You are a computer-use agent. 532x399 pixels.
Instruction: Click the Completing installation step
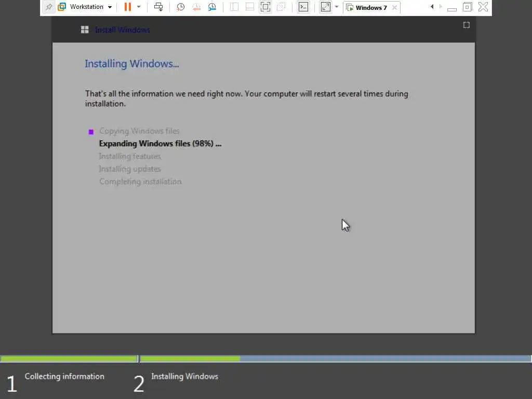[x=140, y=181]
